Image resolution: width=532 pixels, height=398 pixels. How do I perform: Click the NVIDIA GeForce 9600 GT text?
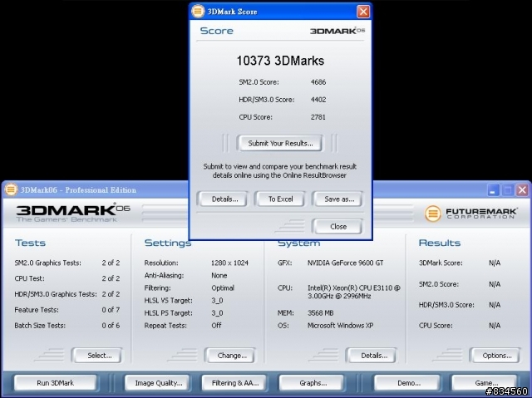[346, 263]
